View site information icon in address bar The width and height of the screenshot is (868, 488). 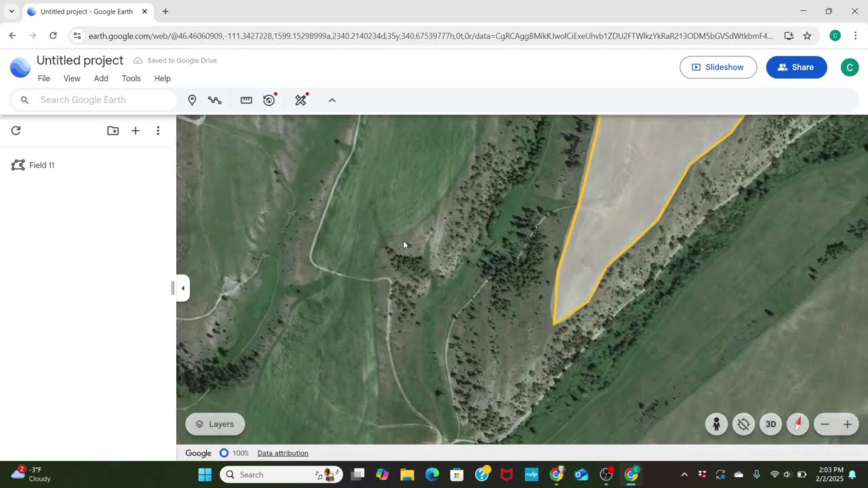(77, 36)
